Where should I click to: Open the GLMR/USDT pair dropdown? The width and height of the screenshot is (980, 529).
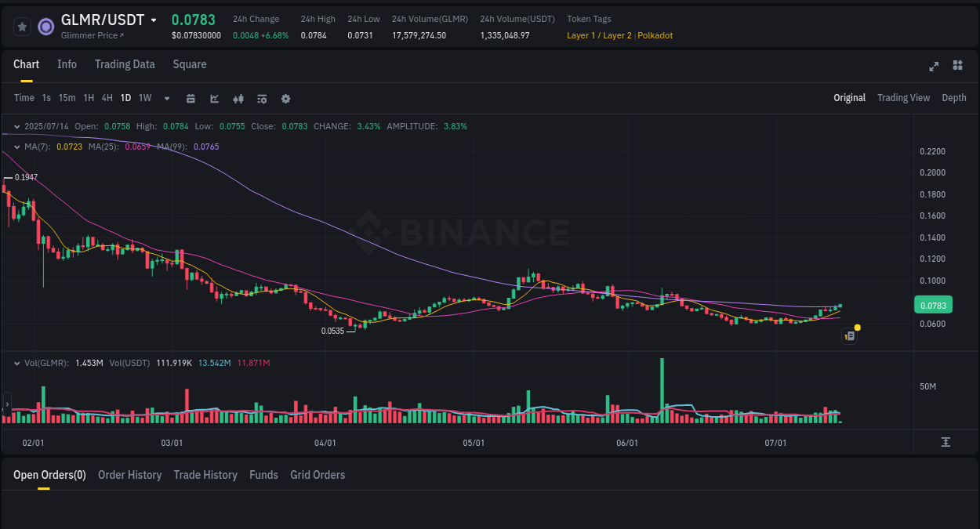pos(153,20)
